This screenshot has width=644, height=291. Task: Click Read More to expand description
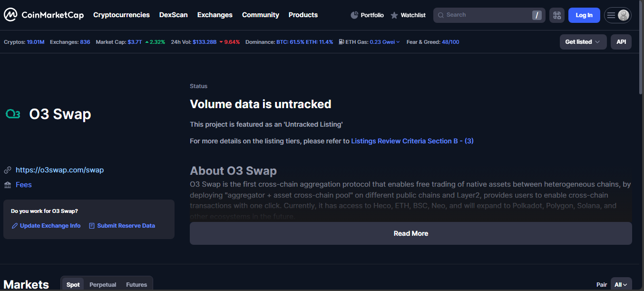point(410,233)
